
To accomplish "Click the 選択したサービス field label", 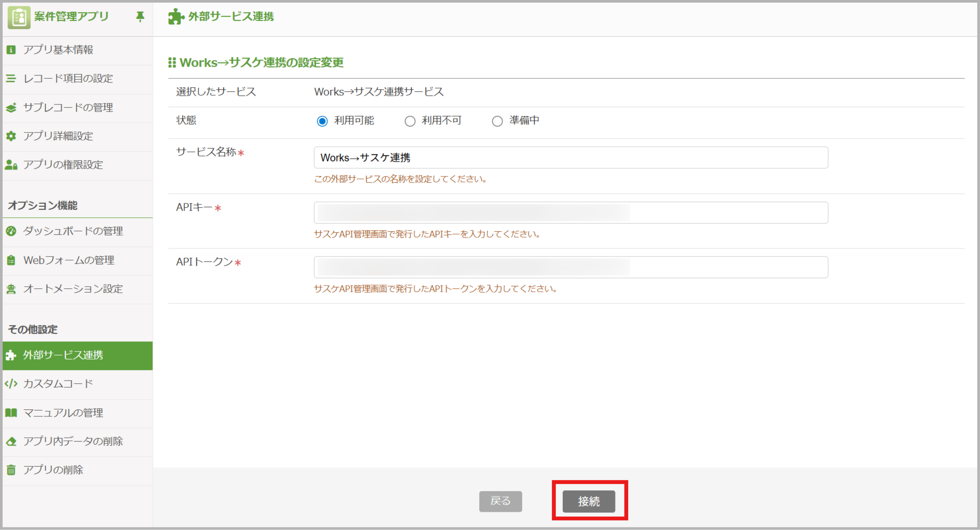I will coord(216,92).
